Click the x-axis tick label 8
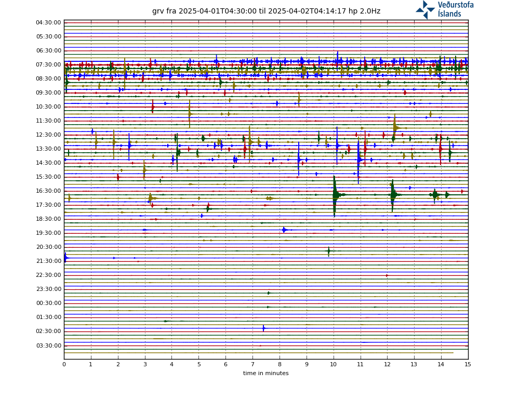This screenshot has height=399, width=532. [280, 364]
